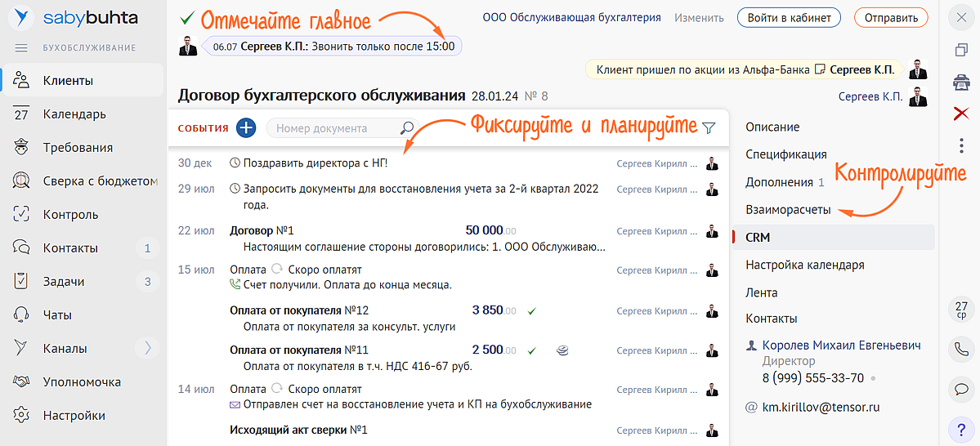980x446 pixels.
Task: Click the search magnifier in document number field
Action: point(406,128)
